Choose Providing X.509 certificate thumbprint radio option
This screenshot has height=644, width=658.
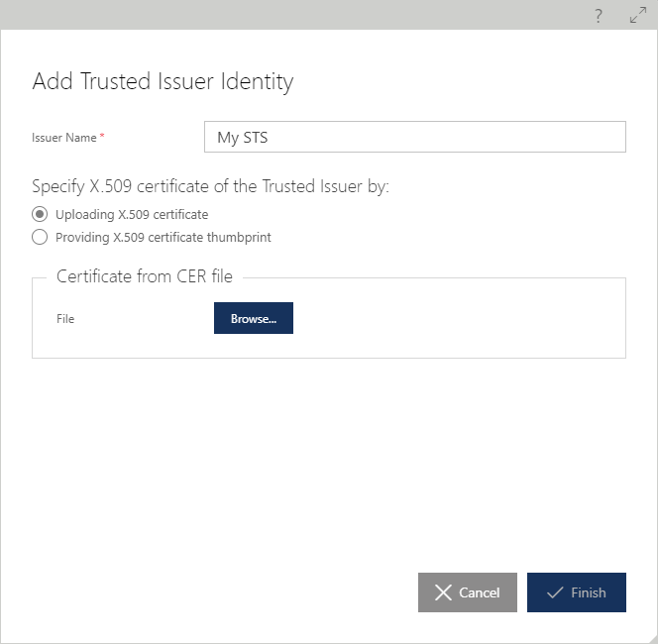pos(40,237)
